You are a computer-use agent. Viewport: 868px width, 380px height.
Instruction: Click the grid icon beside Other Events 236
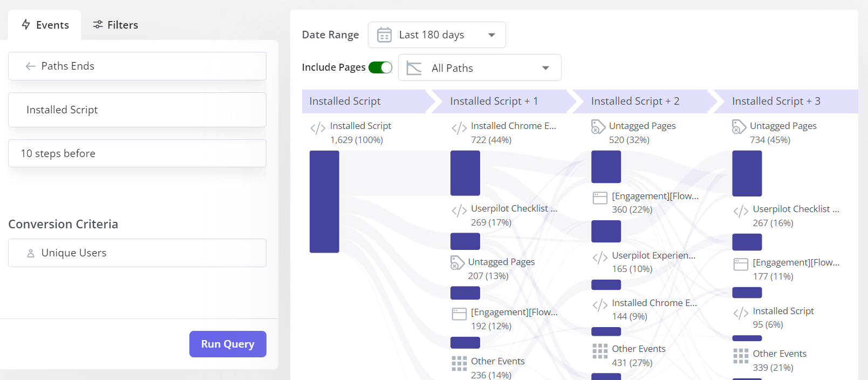coord(459,363)
